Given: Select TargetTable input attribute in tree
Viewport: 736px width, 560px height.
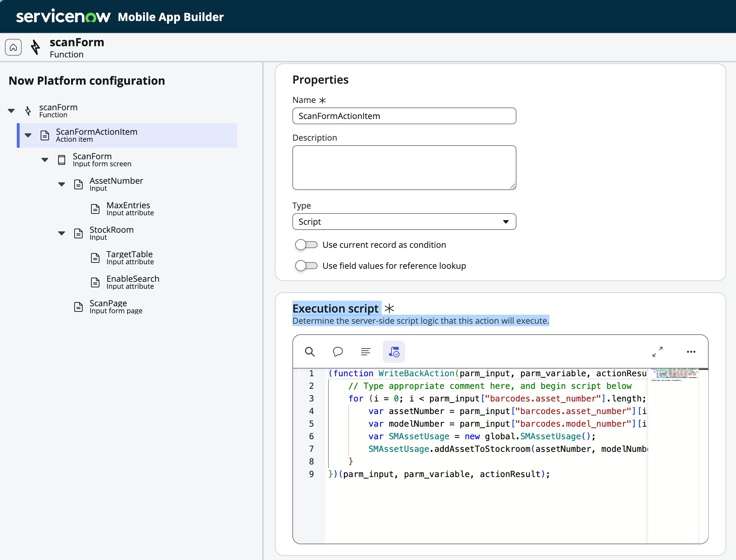Looking at the screenshot, I should point(130,258).
